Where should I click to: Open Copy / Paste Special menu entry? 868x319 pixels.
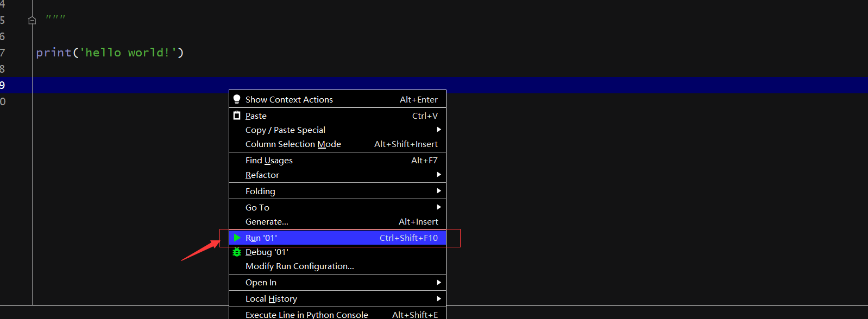click(x=337, y=130)
